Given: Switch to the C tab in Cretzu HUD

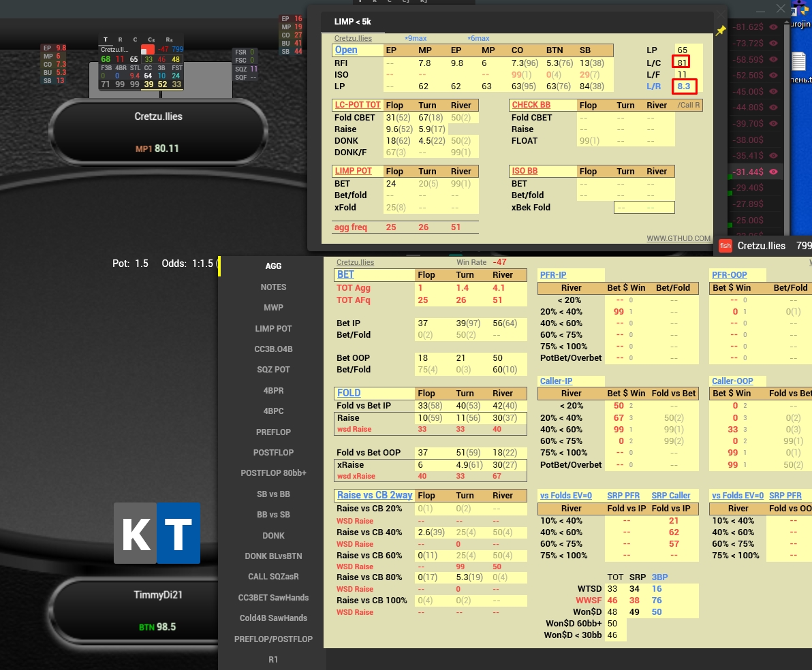Looking at the screenshot, I should (135, 39).
